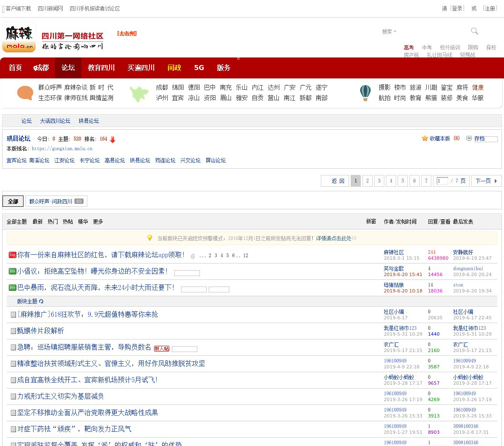504x446 pixels.
Task: Click the star icon beside 收藏本版
Action: tap(425, 138)
